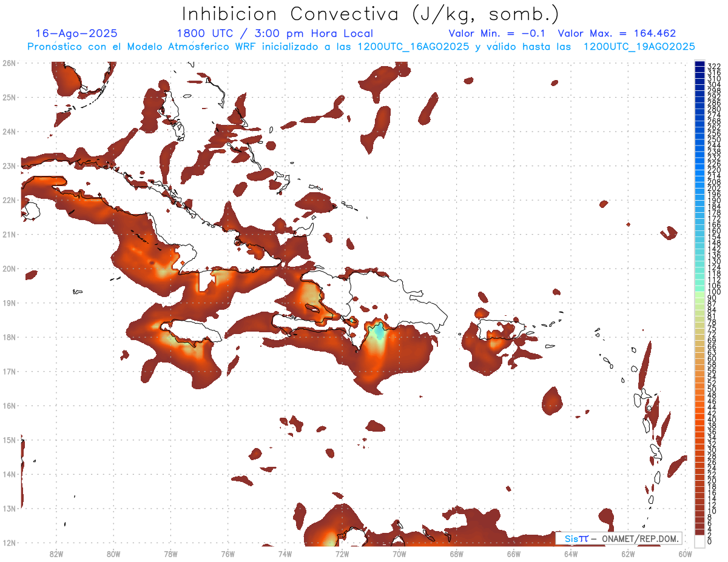The image size is (728, 562).
Task: Click the 20N latitude label
Action: click(x=8, y=269)
